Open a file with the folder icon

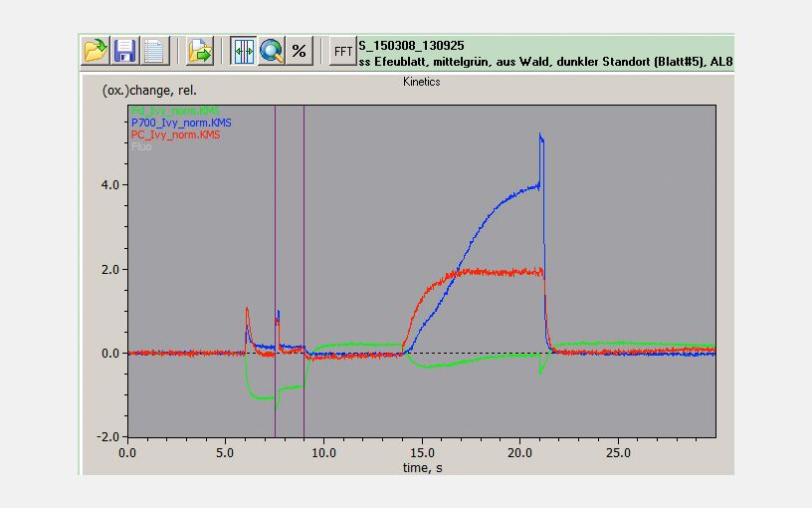(x=96, y=51)
